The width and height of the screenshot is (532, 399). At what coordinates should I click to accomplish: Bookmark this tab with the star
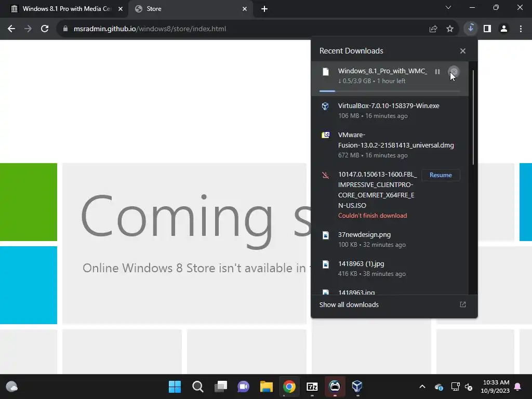(450, 29)
